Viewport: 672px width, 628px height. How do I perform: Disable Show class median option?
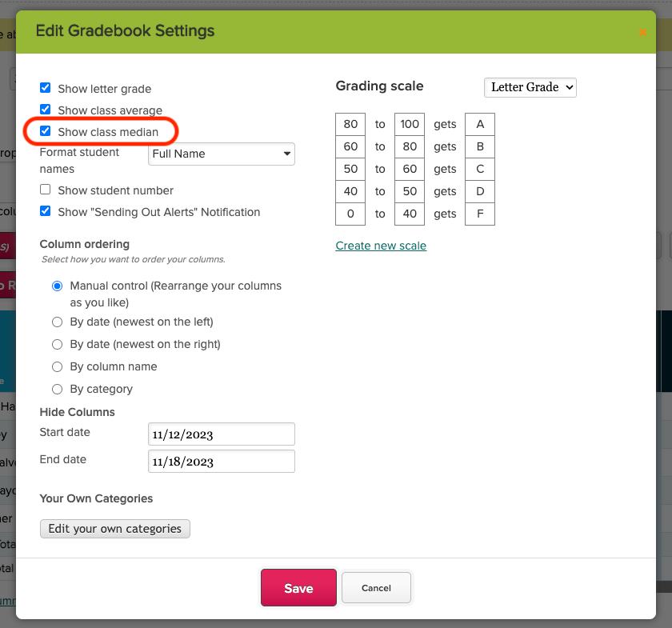(x=46, y=131)
